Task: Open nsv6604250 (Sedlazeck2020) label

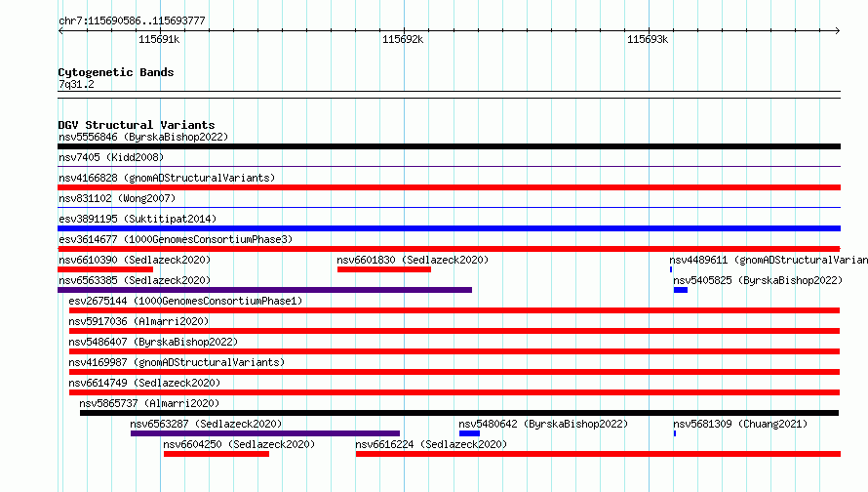Action: 239,444
